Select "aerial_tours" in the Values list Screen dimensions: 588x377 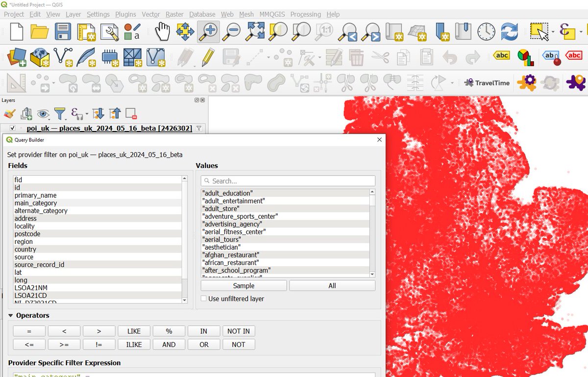(285, 239)
